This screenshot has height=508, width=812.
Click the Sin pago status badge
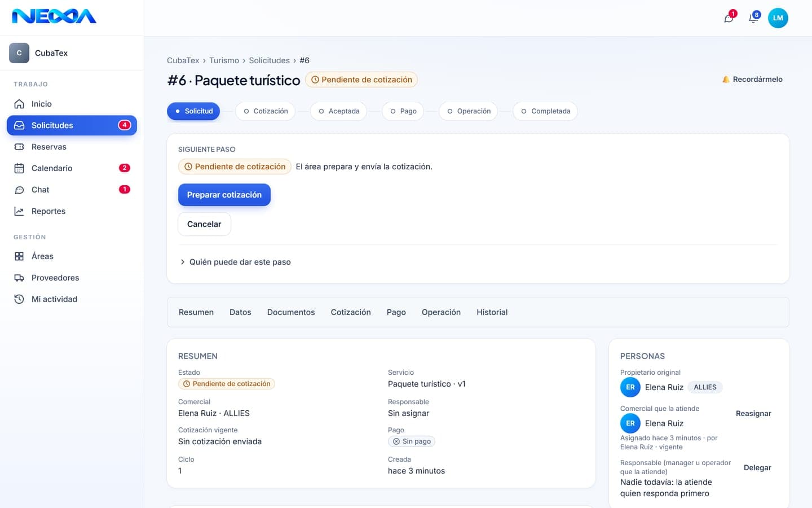pyautogui.click(x=412, y=441)
